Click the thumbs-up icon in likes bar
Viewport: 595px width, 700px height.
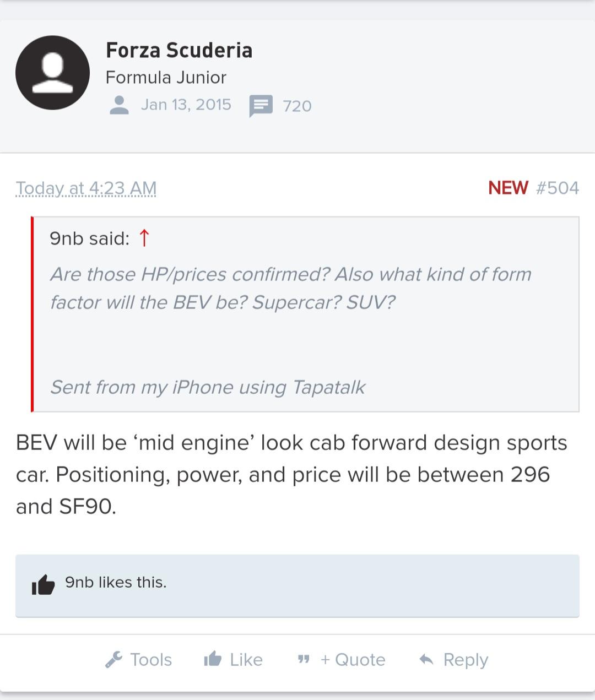(x=43, y=584)
